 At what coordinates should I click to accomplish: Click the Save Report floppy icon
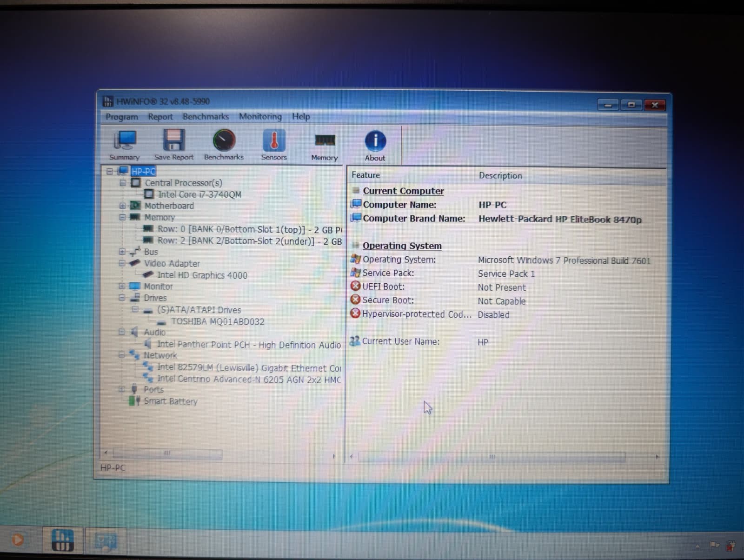pyautogui.click(x=173, y=145)
